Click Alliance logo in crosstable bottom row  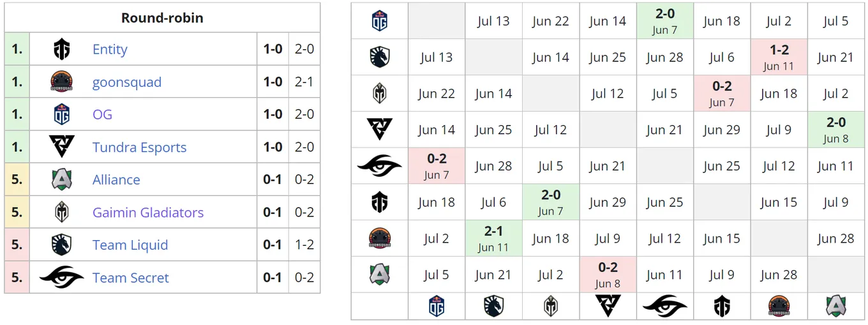point(836,306)
